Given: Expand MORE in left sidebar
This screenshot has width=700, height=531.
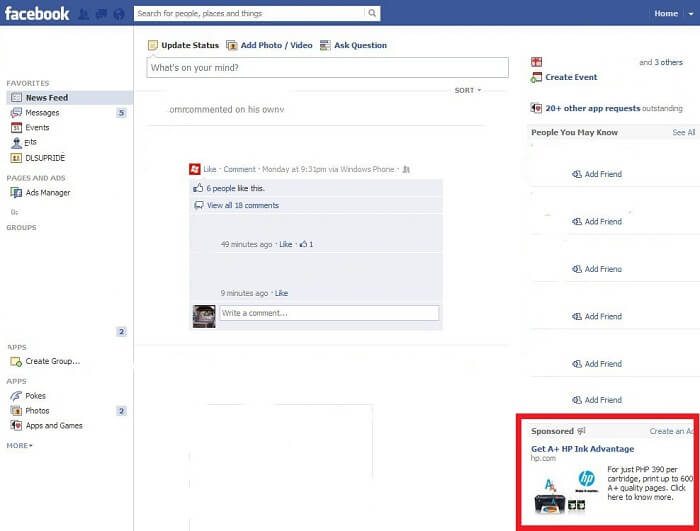Looking at the screenshot, I should point(19,446).
